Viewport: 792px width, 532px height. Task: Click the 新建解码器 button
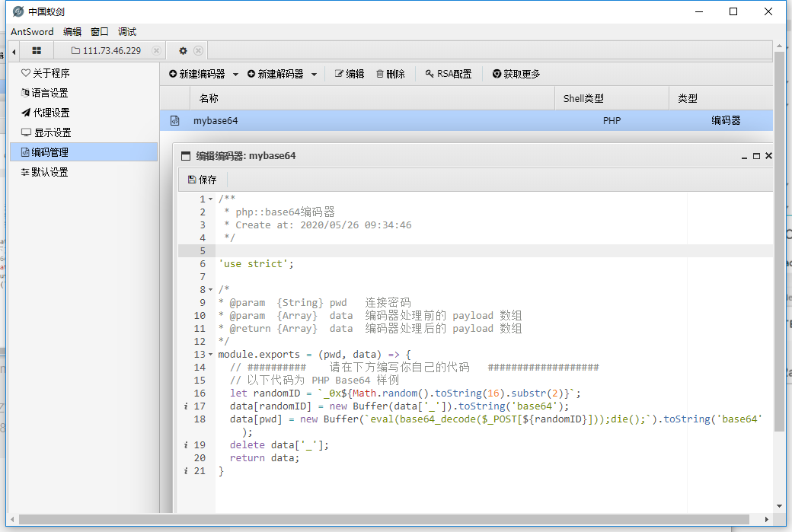click(275, 74)
